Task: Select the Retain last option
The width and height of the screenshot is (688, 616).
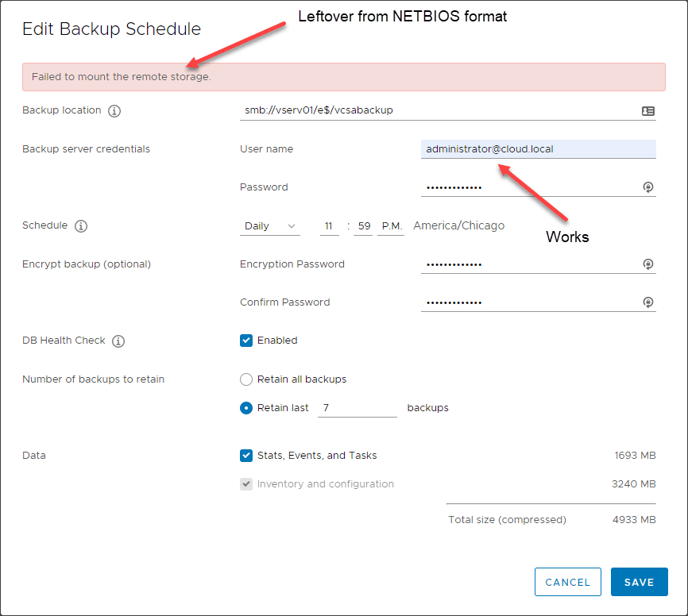Action: pyautogui.click(x=246, y=407)
